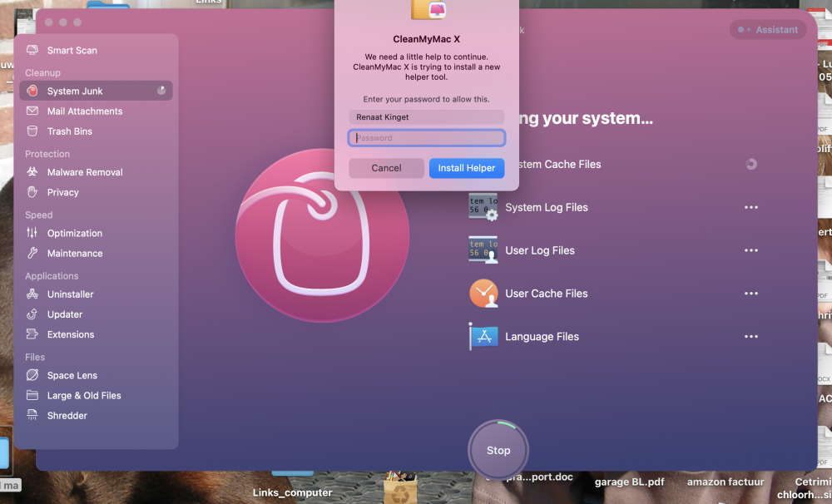The height and width of the screenshot is (504, 832).
Task: Select the Uninstaller icon in sidebar
Action: [32, 294]
